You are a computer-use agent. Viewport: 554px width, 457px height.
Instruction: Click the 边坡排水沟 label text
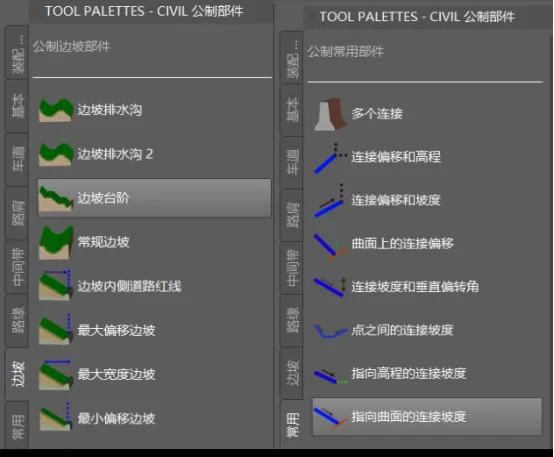coord(110,110)
